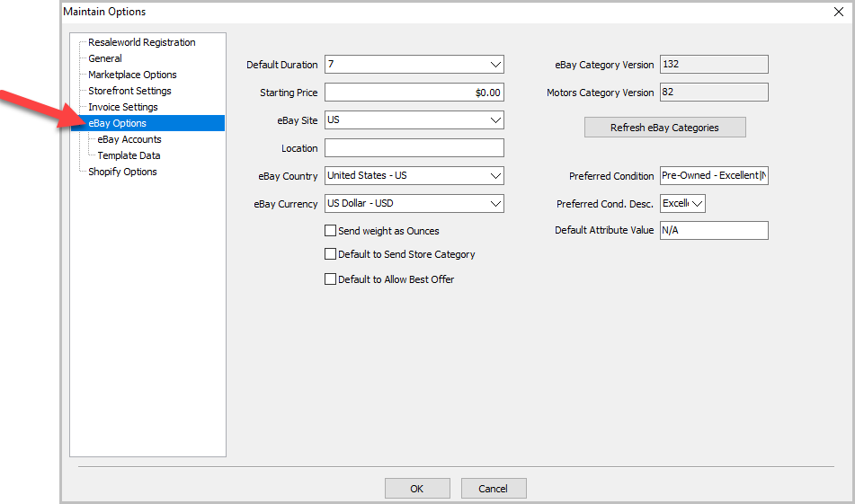Click the Default Attribute Value field
The image size is (855, 504).
click(714, 230)
